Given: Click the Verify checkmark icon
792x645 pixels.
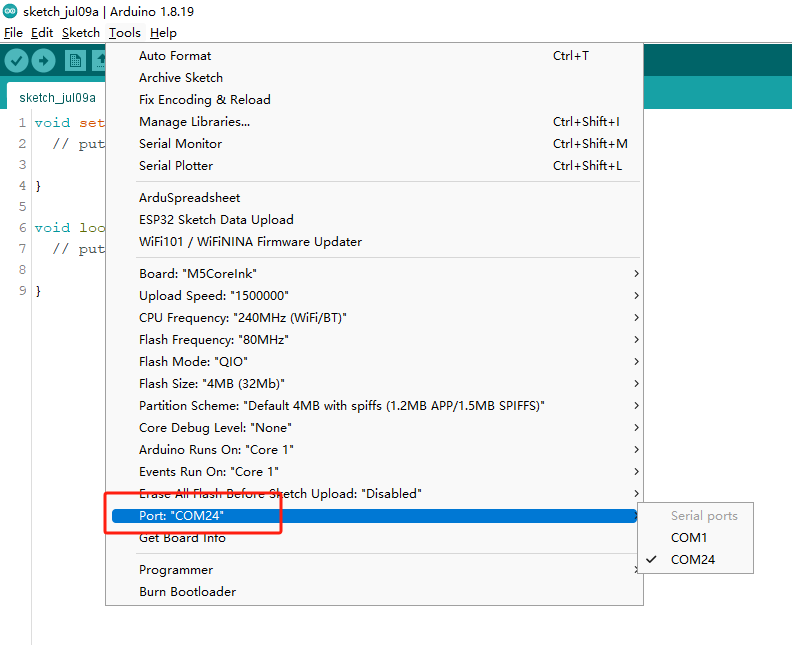Looking at the screenshot, I should (16, 61).
